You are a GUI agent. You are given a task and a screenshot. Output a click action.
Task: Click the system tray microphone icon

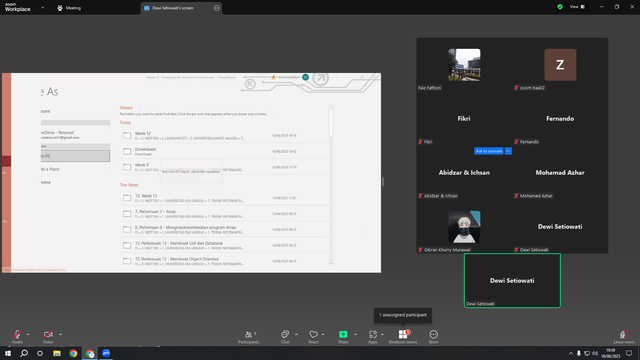[578, 353]
